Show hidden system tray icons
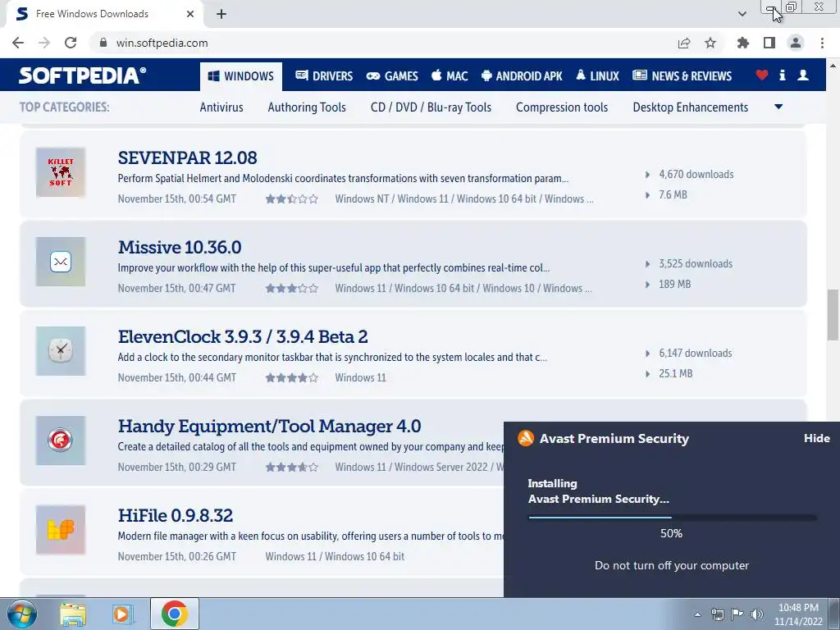Image resolution: width=840 pixels, height=630 pixels. click(x=697, y=614)
